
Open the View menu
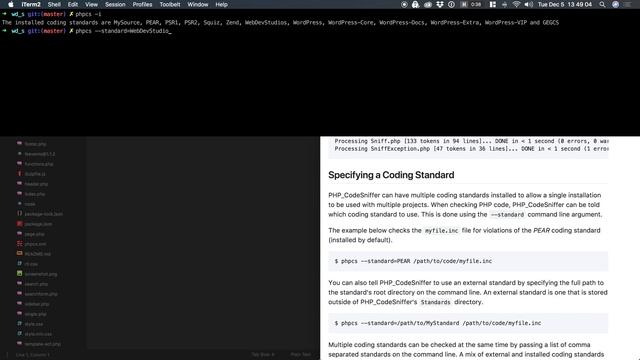[x=91, y=4]
